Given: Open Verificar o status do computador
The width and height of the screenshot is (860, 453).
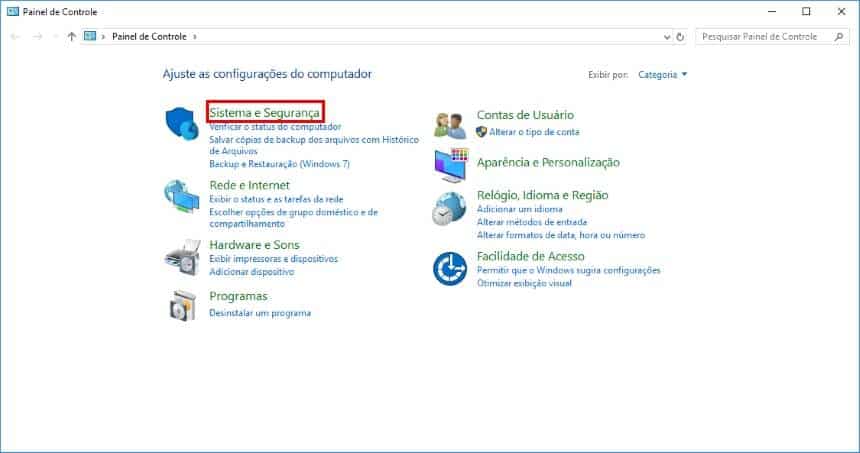Looking at the screenshot, I should pos(275,127).
